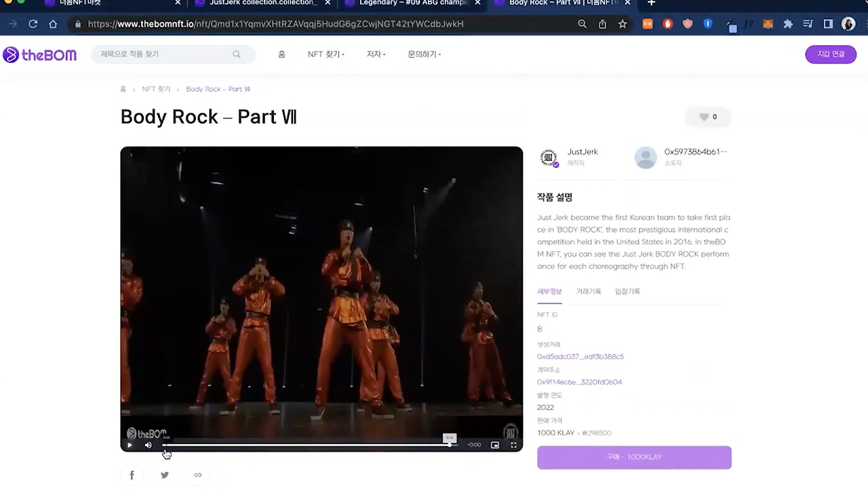
Task: Select the 세부정보 tab
Action: tap(549, 292)
